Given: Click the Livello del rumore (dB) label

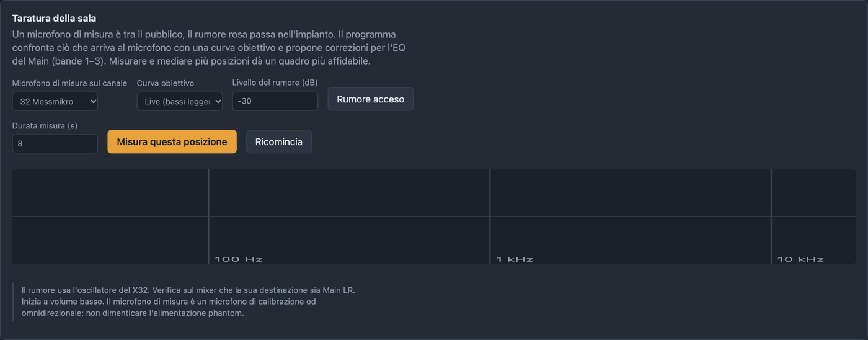Looking at the screenshot, I should 275,83.
